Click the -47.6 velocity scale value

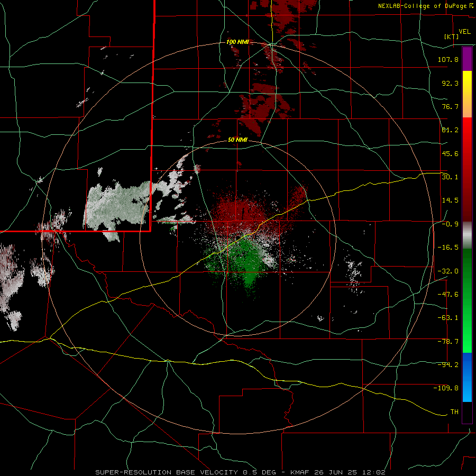tap(448, 295)
